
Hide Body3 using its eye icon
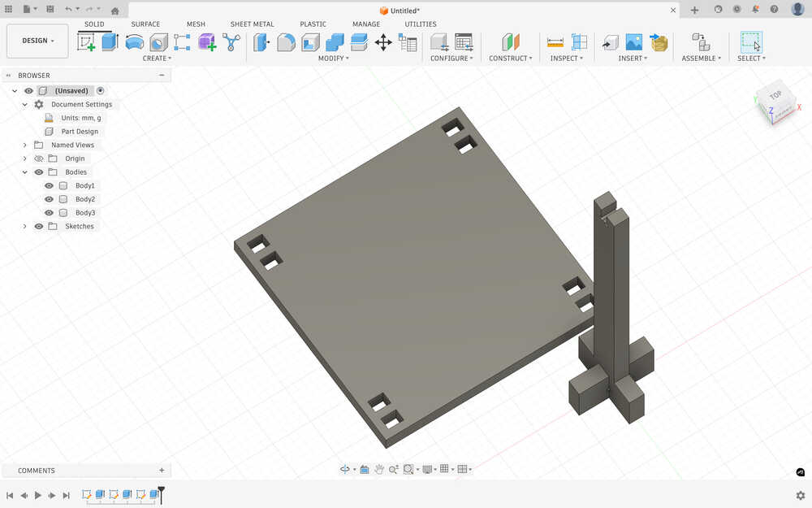coord(49,212)
